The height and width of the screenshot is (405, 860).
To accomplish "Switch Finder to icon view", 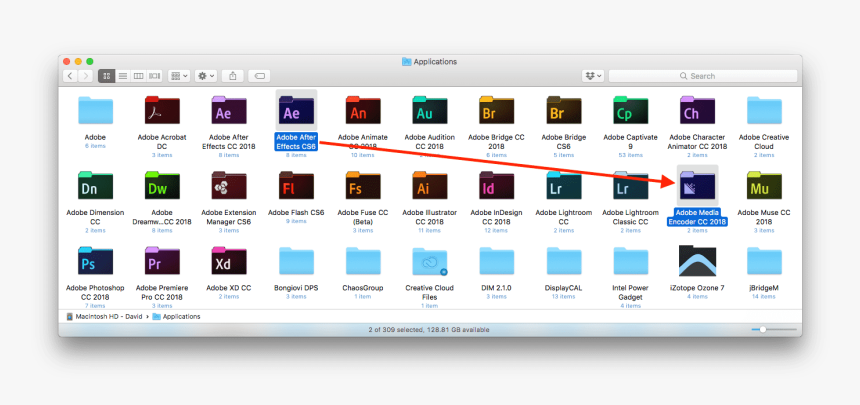I will coord(106,76).
